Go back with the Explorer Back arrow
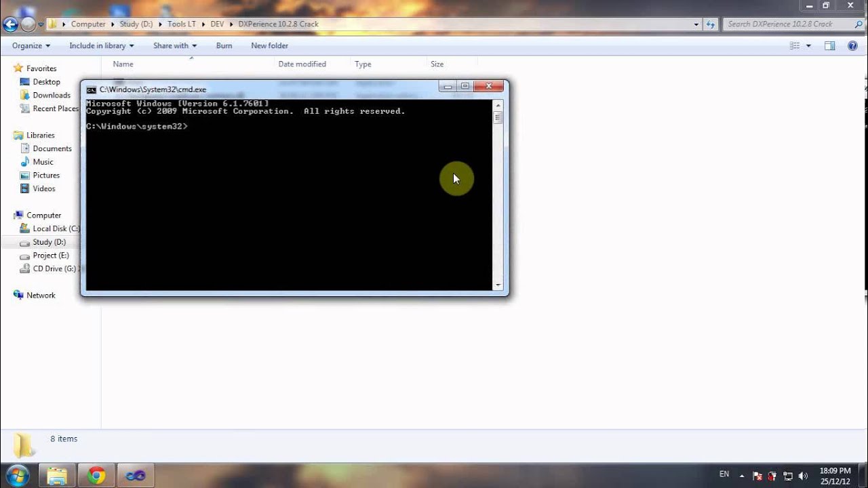The width and height of the screenshot is (868, 488). click(x=10, y=24)
